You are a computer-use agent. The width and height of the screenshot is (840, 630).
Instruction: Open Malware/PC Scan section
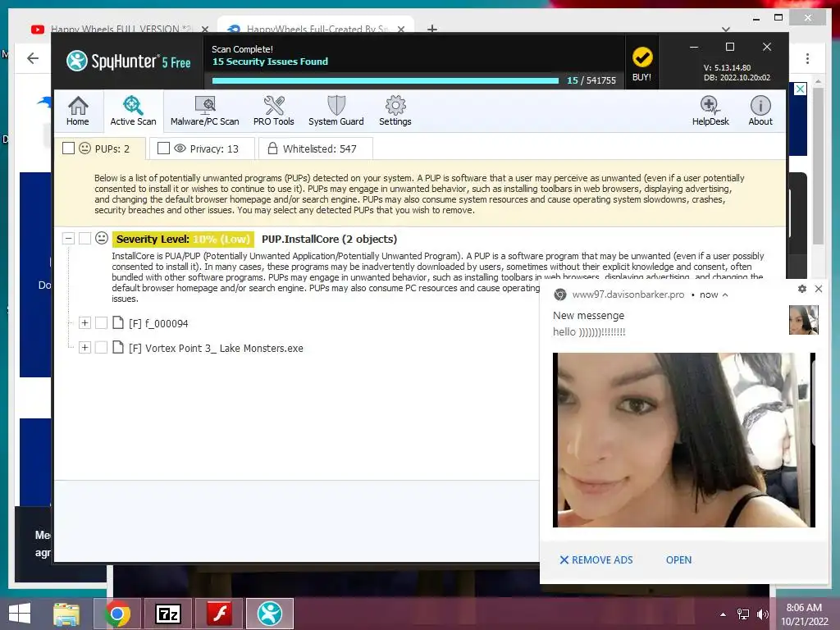coord(204,111)
